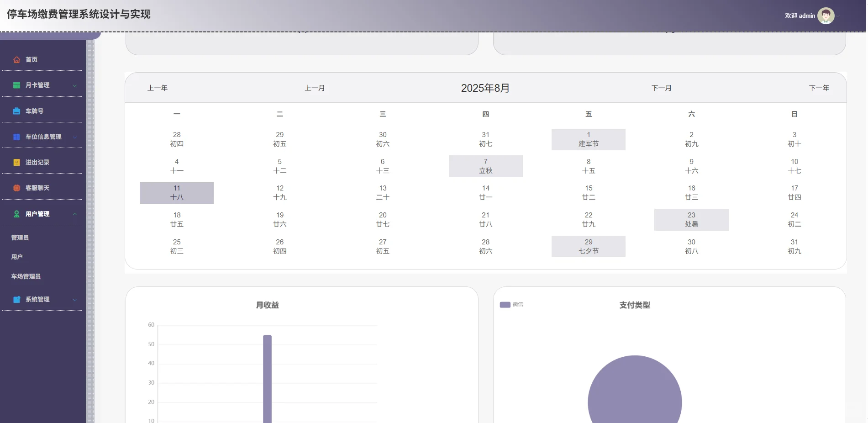Go to previous year with 上一年
868x423 pixels.
click(x=158, y=88)
